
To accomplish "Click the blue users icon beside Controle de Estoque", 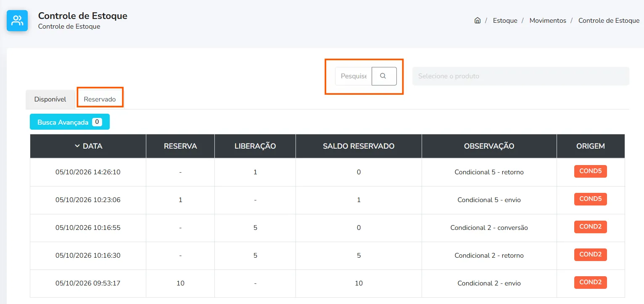I will coord(17,21).
